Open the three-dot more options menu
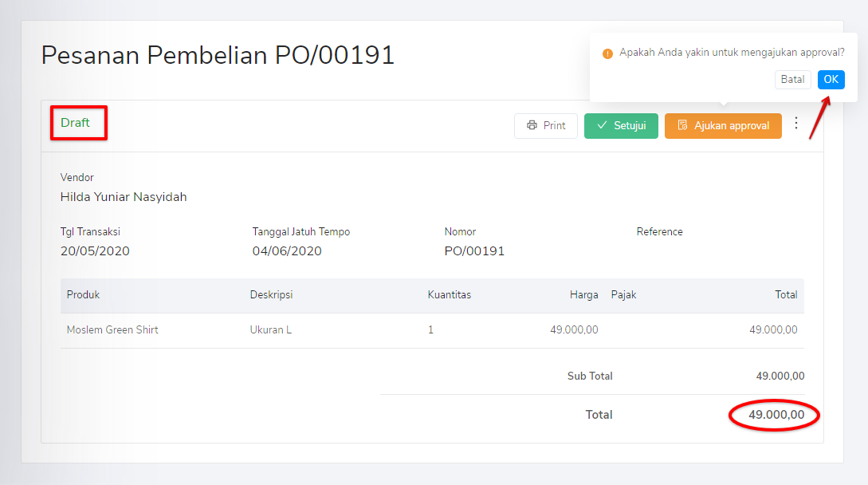 coord(795,124)
